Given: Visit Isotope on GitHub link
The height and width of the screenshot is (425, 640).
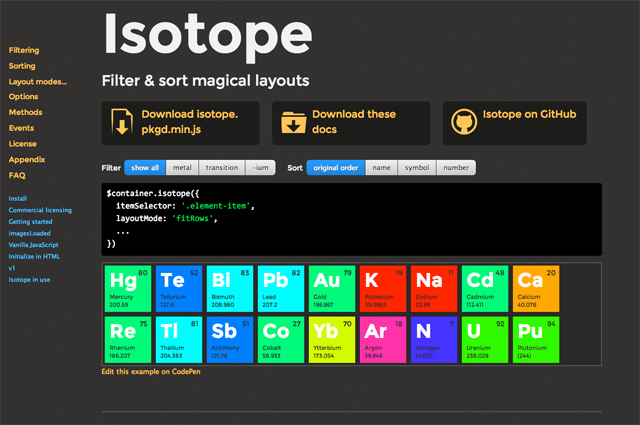Looking at the screenshot, I should click(x=514, y=123).
